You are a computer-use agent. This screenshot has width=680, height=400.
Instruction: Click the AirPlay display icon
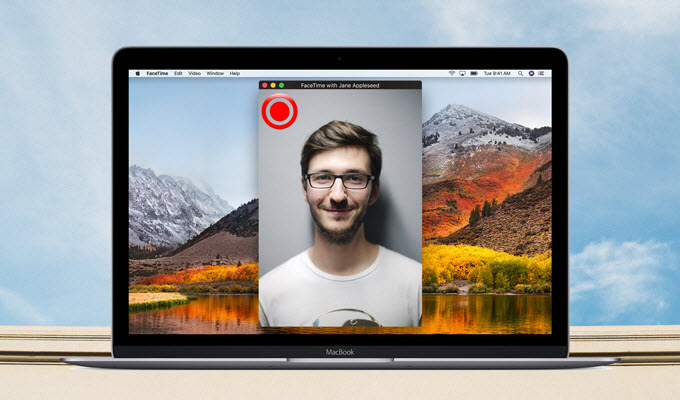pyautogui.click(x=463, y=73)
